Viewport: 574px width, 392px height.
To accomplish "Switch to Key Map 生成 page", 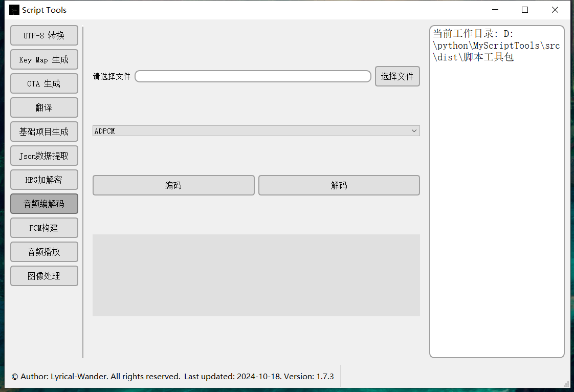I will coord(44,60).
